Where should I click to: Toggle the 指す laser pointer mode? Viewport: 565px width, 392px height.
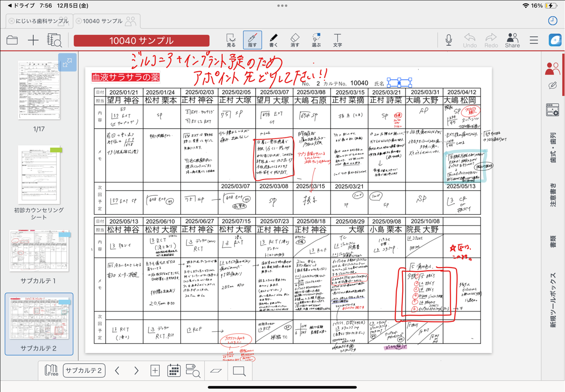(252, 40)
